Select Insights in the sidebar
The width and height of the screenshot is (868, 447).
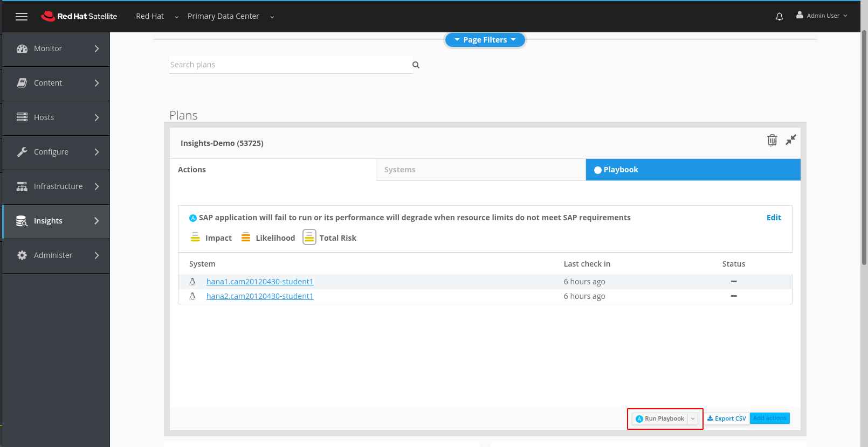[56, 221]
